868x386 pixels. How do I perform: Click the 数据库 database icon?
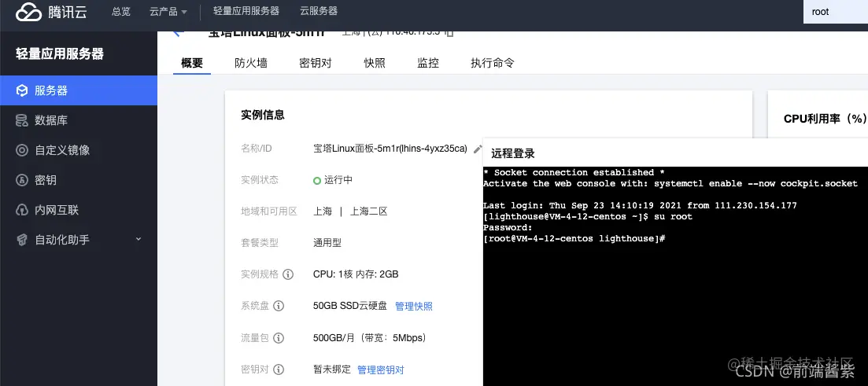(21, 120)
